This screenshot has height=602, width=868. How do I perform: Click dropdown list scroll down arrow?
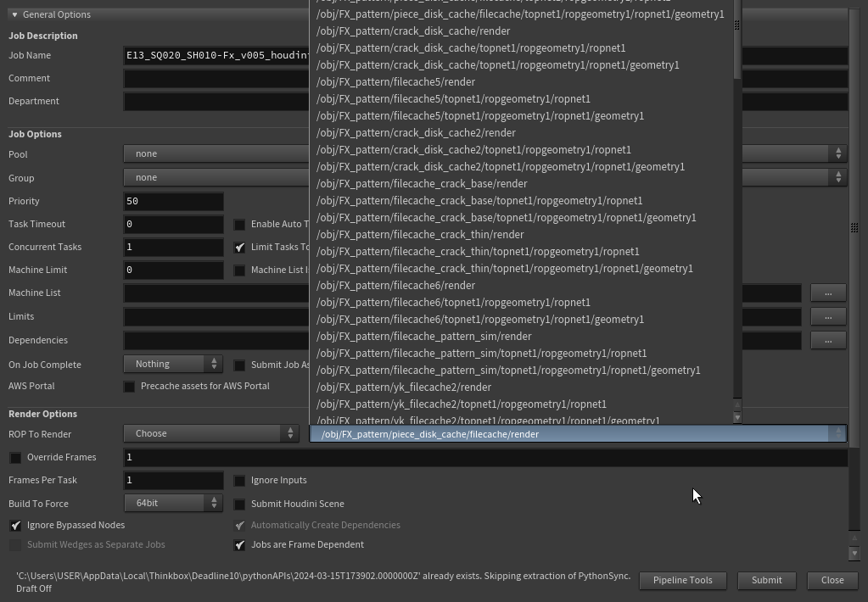(x=736, y=418)
